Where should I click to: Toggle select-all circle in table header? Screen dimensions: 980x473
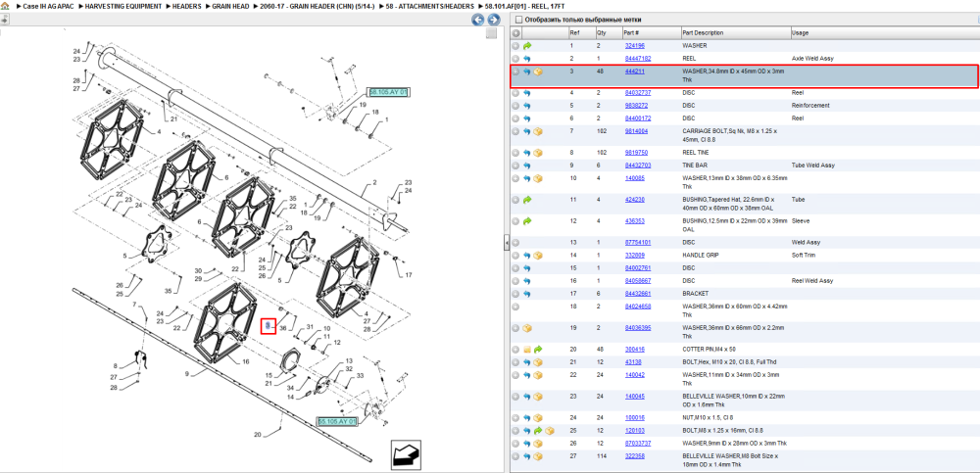[x=515, y=32]
